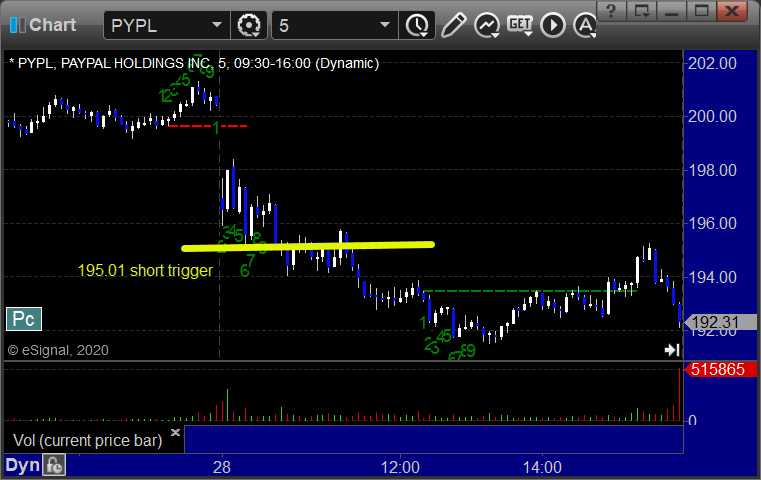This screenshot has width=761, height=480.
Task: Click the 198.00 price axis label
Action: tap(712, 170)
